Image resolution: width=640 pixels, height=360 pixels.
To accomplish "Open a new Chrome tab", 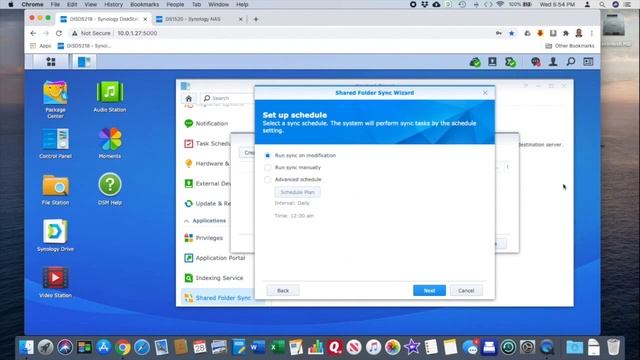I will click(256, 19).
